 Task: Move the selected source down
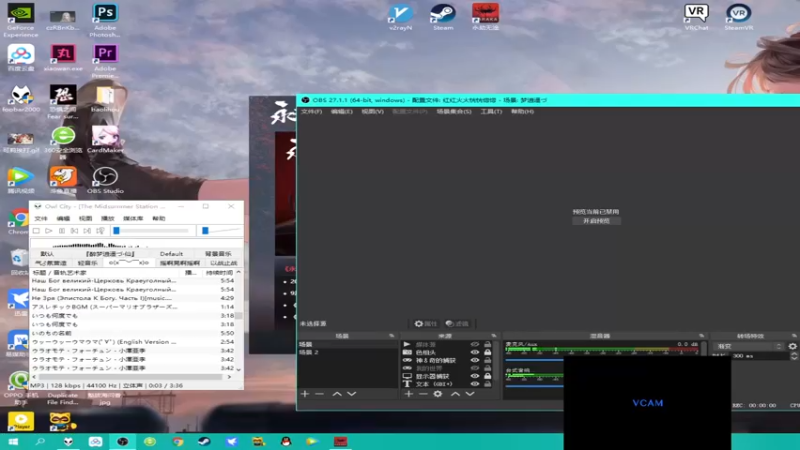click(470, 394)
